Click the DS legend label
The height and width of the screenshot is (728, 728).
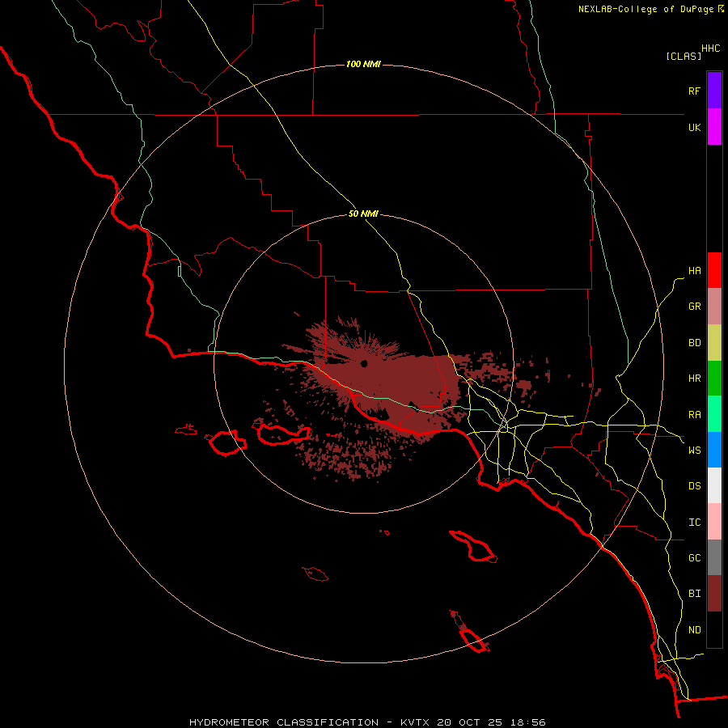tap(694, 486)
